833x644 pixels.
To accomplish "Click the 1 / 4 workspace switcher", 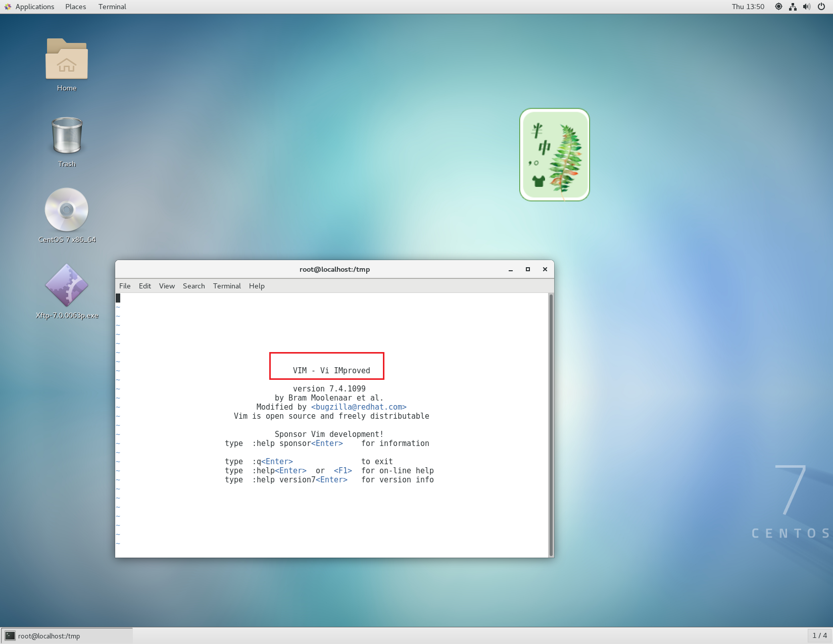I will point(819,635).
